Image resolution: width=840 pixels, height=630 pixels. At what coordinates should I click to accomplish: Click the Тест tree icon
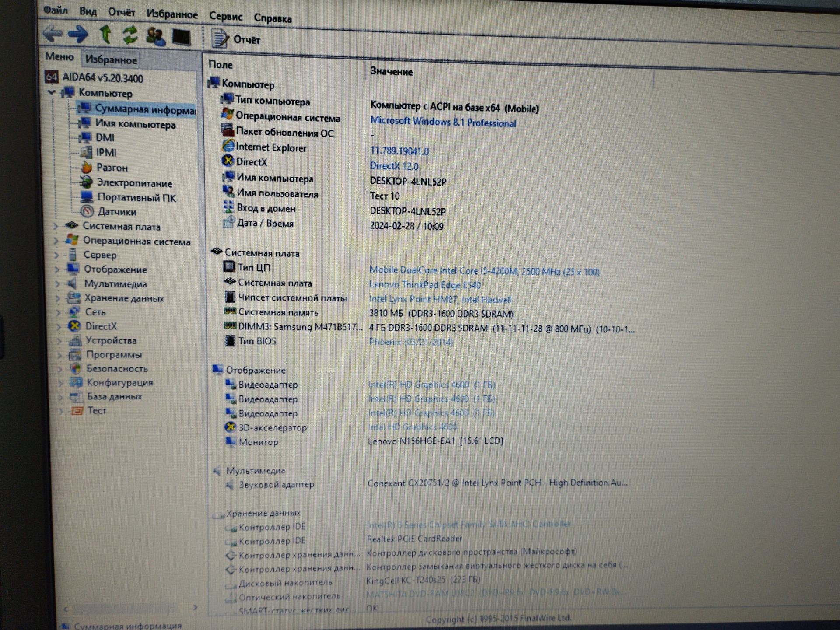[x=77, y=410]
